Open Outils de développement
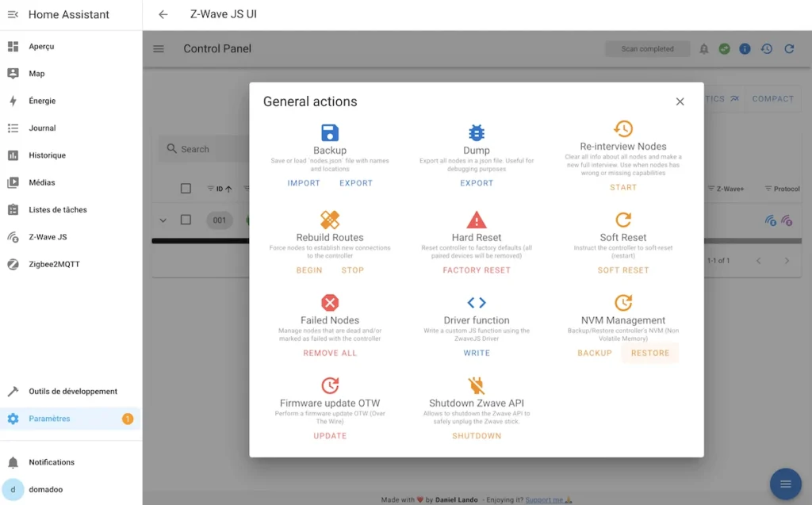Screen dimensions: 812x505 click(71, 391)
